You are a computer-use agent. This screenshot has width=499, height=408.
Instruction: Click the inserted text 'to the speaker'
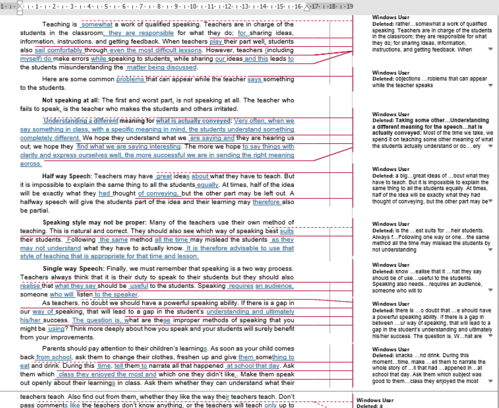tap(116, 294)
